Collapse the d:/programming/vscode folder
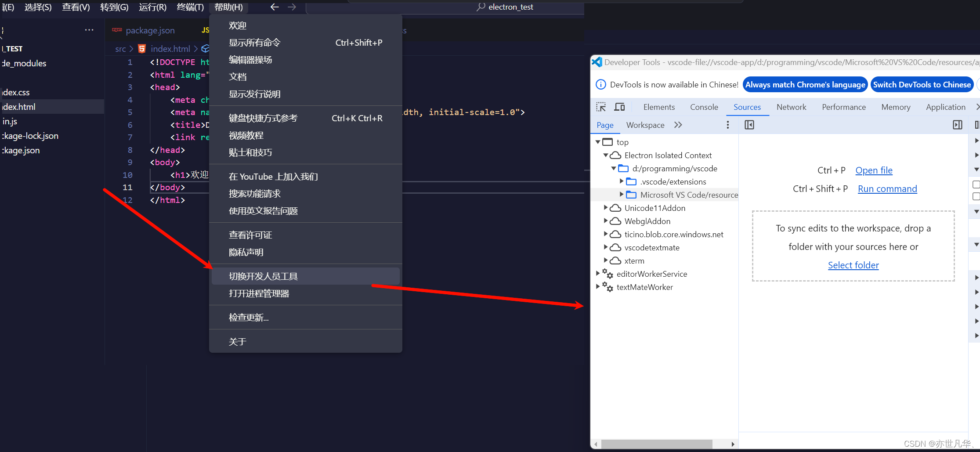 click(614, 168)
